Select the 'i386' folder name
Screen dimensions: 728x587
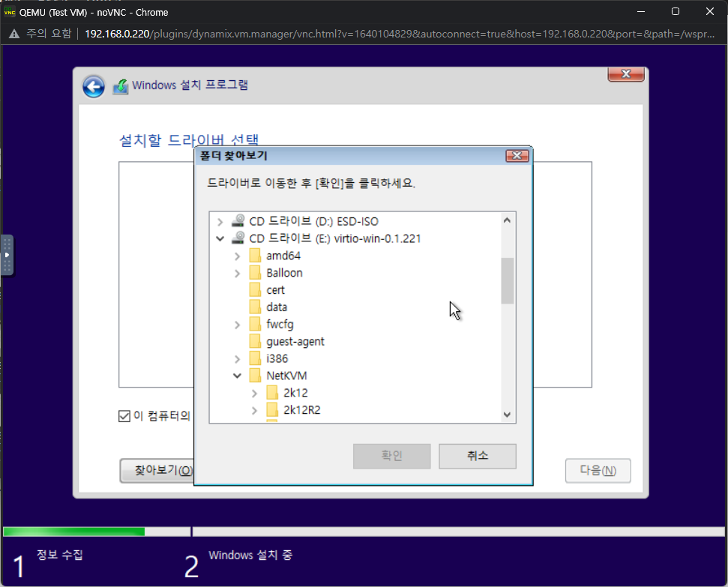(x=277, y=359)
